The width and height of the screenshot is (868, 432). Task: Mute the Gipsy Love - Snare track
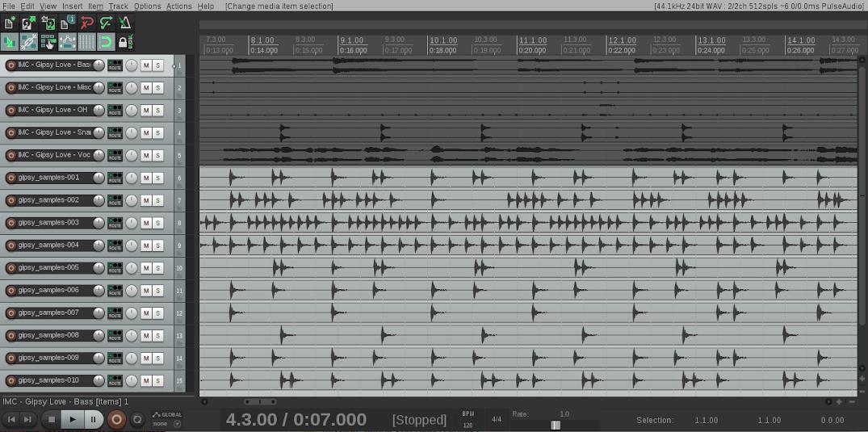[x=145, y=133]
